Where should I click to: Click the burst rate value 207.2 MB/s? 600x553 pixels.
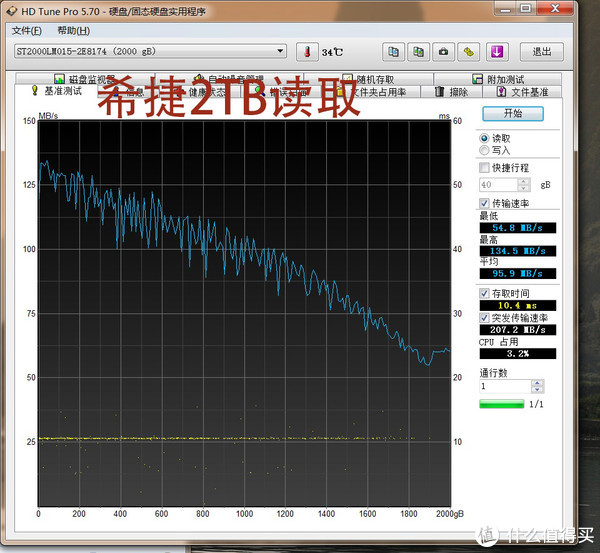517,330
